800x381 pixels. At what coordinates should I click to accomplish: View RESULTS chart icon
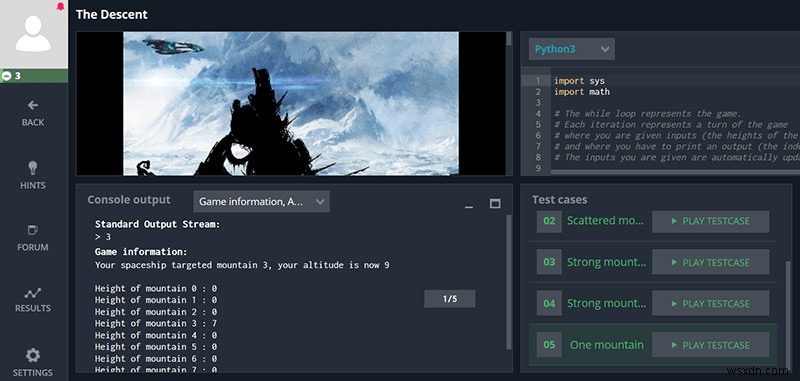click(x=33, y=300)
